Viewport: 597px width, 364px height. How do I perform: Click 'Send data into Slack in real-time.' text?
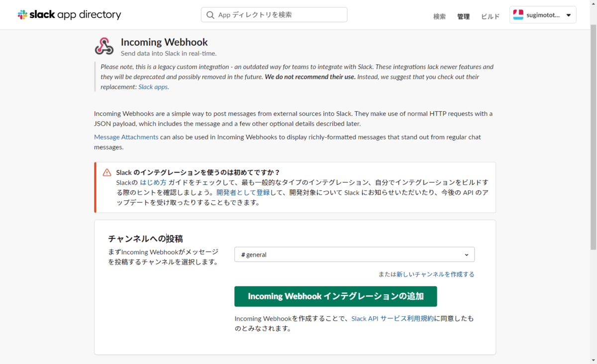point(169,53)
